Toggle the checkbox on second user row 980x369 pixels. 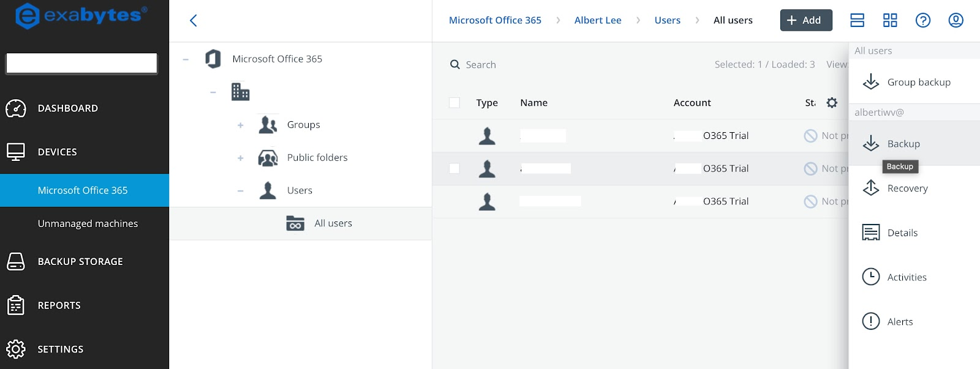coord(454,168)
